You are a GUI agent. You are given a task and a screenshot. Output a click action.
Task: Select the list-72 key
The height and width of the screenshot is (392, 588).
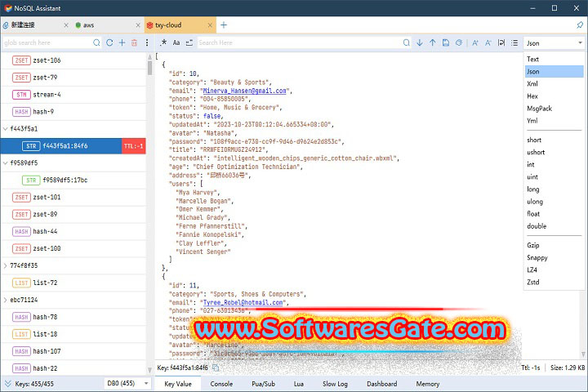[x=73, y=283]
